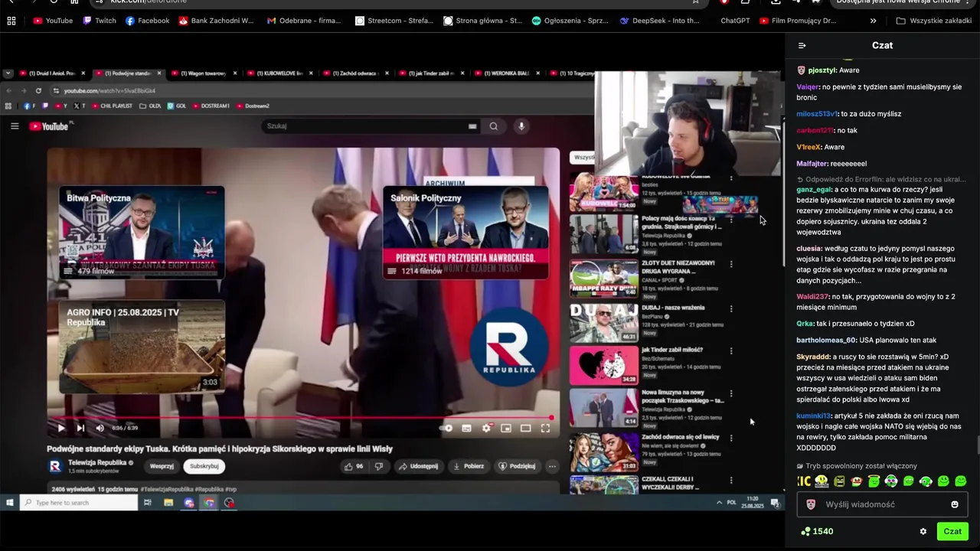The height and width of the screenshot is (551, 980).
Task: Click the green Czat send button
Action: pyautogui.click(x=952, y=531)
